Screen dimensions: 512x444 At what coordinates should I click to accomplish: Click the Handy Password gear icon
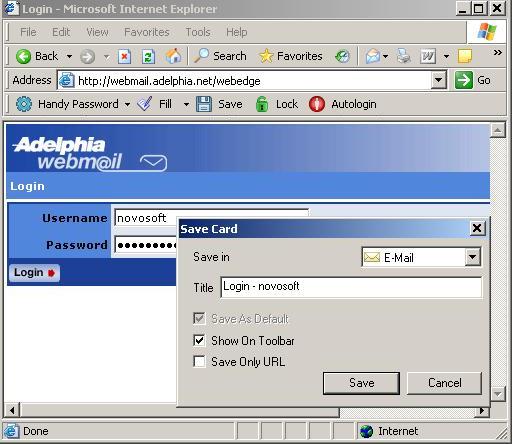pos(24,104)
